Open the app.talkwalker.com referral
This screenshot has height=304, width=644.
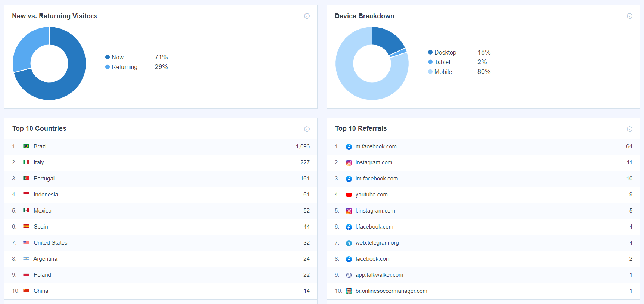click(x=379, y=275)
